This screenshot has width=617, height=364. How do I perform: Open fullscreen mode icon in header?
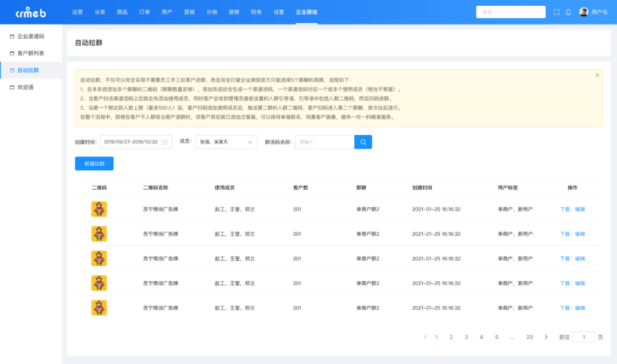556,12
